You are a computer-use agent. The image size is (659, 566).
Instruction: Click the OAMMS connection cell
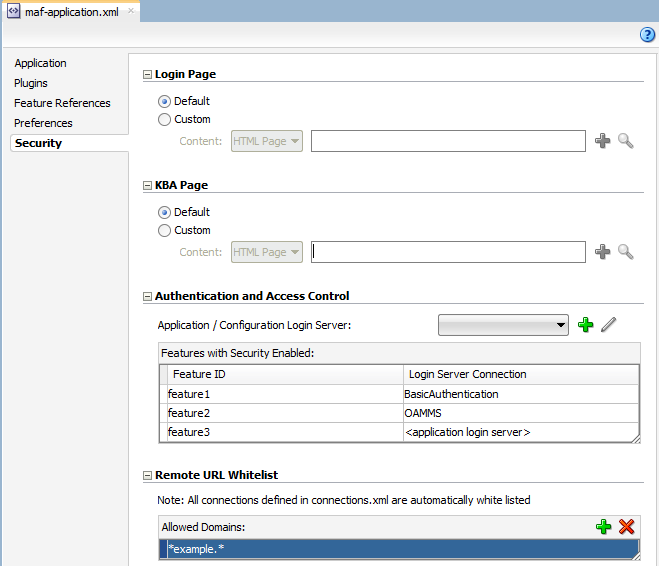[x=521, y=413]
